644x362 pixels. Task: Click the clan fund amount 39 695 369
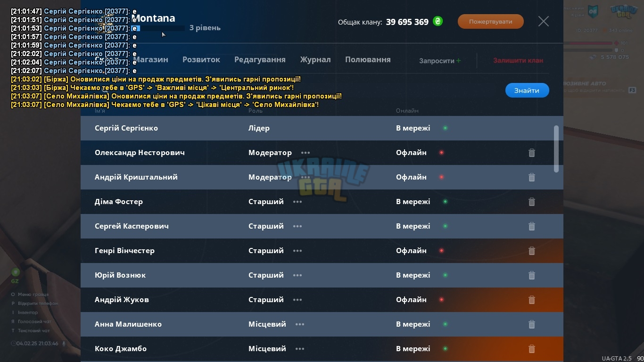[x=407, y=22]
